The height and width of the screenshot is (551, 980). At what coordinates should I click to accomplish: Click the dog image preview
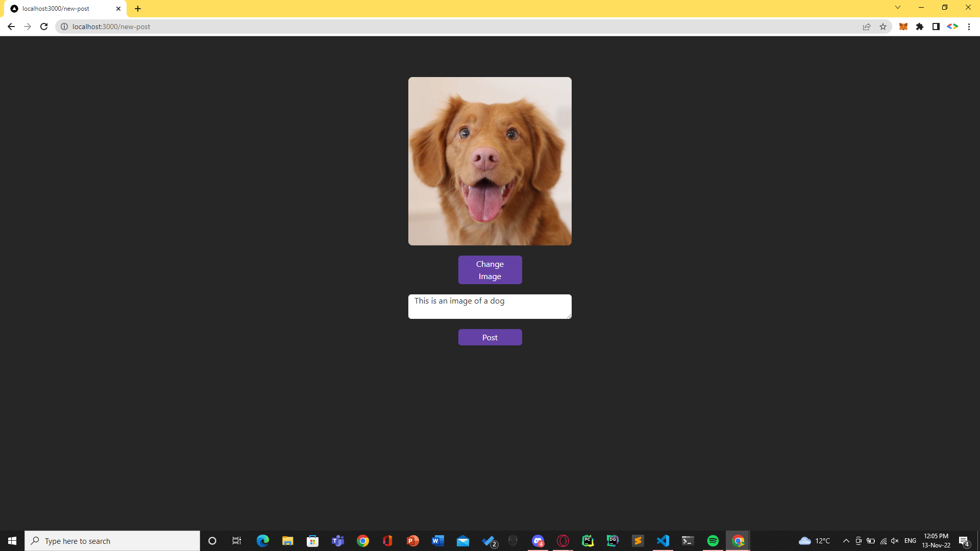(x=490, y=161)
